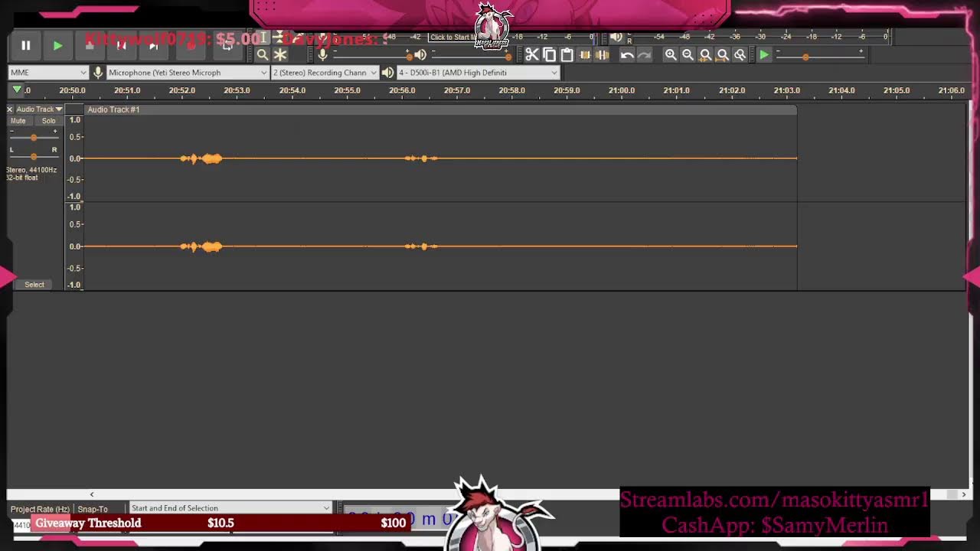This screenshot has height=551, width=980.
Task: Click the Zoom In icon
Action: (671, 54)
